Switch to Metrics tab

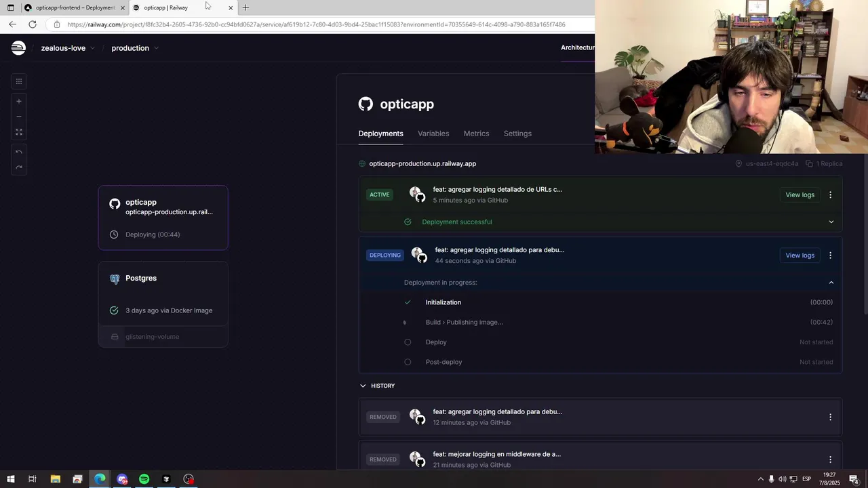(476, 134)
